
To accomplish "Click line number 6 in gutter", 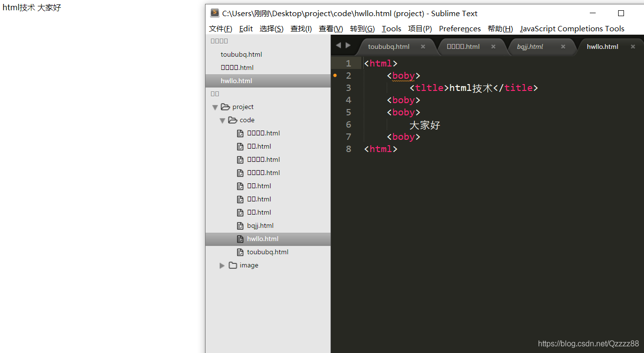I will pyautogui.click(x=348, y=124).
